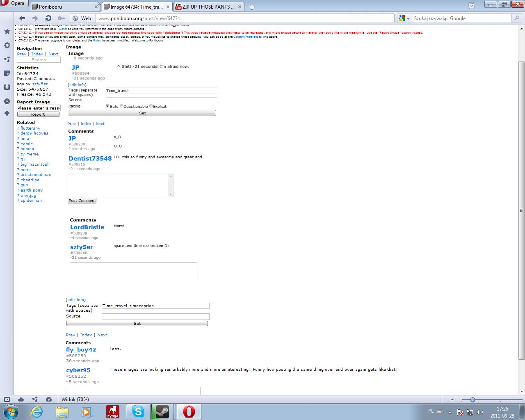This screenshot has height=420, width=525.
Task: Open Dentist73548's user profile link
Action: [x=90, y=158]
